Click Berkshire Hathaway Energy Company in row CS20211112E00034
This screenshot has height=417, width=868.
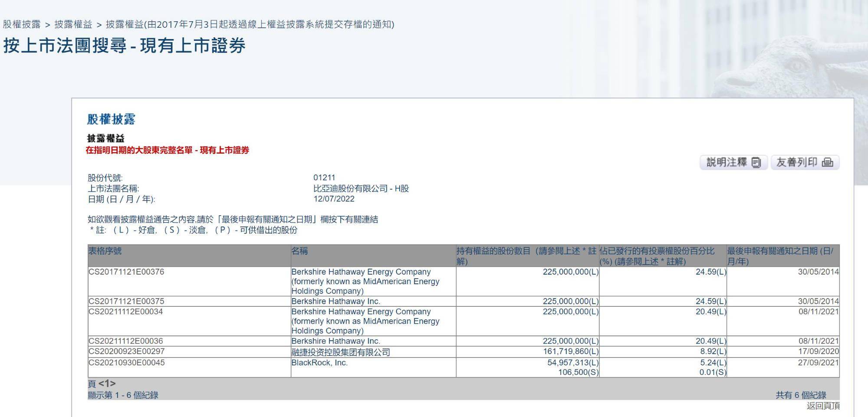click(365, 321)
